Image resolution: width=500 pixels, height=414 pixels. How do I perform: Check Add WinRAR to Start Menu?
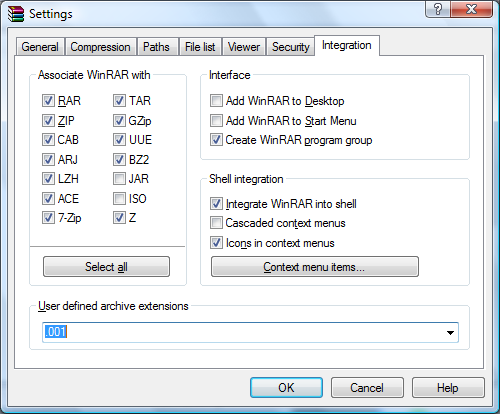(x=216, y=120)
